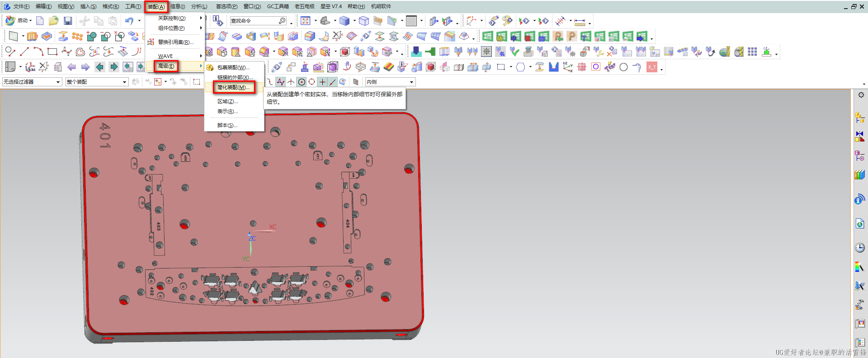Open the resource bar settings gear
This screenshot has height=358, width=868.
point(861,95)
